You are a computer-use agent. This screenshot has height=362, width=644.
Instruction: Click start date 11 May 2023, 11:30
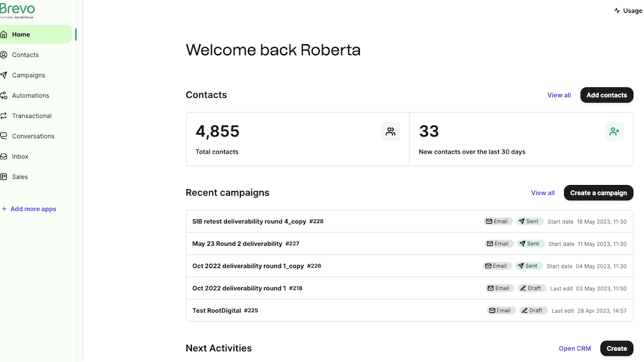click(x=602, y=244)
